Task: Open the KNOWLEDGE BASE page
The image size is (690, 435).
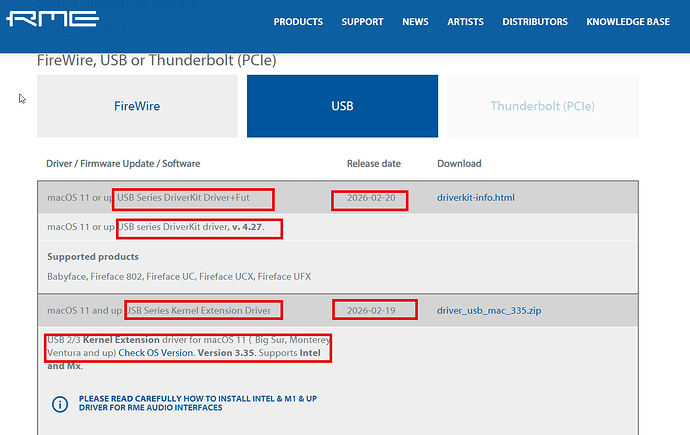Action: pos(629,22)
